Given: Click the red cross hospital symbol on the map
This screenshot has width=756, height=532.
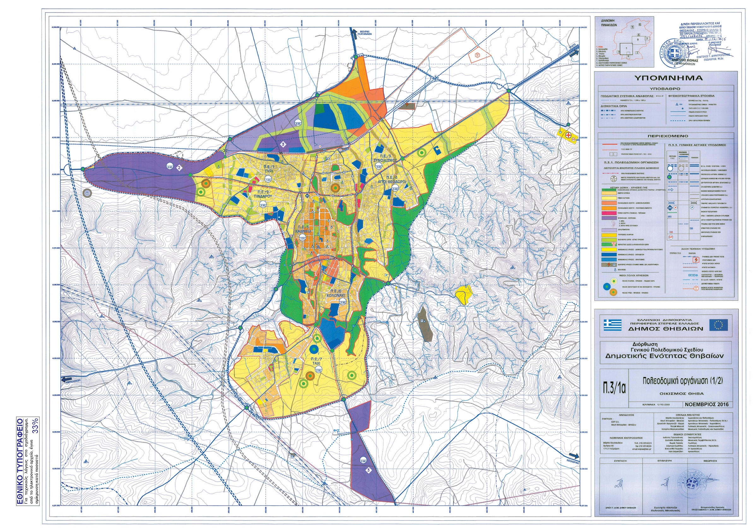Looking at the screenshot, I should [x=568, y=135].
